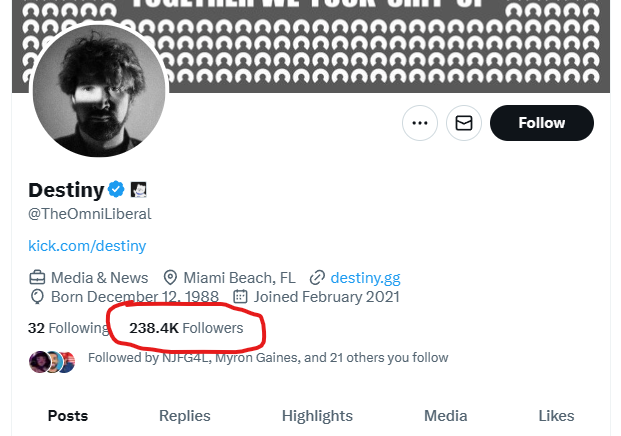This screenshot has height=436, width=621.
Task: View the 32 Following list
Action: coord(68,328)
